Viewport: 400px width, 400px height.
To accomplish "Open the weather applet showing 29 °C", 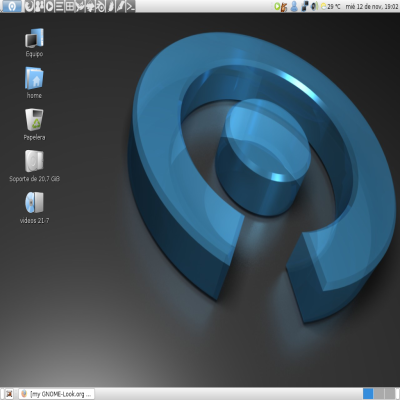I will (x=330, y=6).
